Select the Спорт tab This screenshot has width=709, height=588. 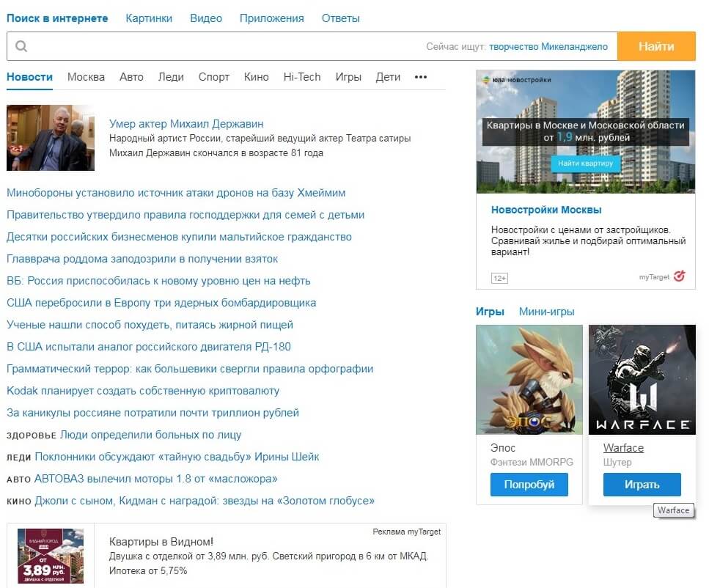point(213,76)
